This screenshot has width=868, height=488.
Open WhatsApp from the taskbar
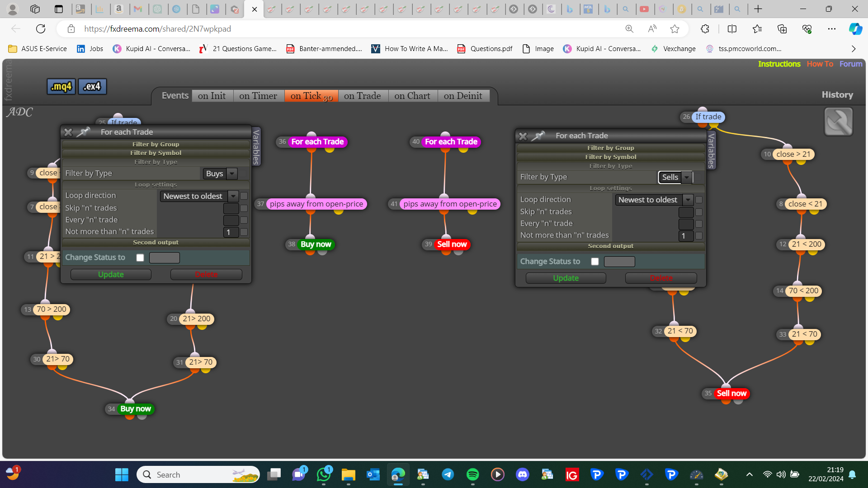[x=324, y=474]
